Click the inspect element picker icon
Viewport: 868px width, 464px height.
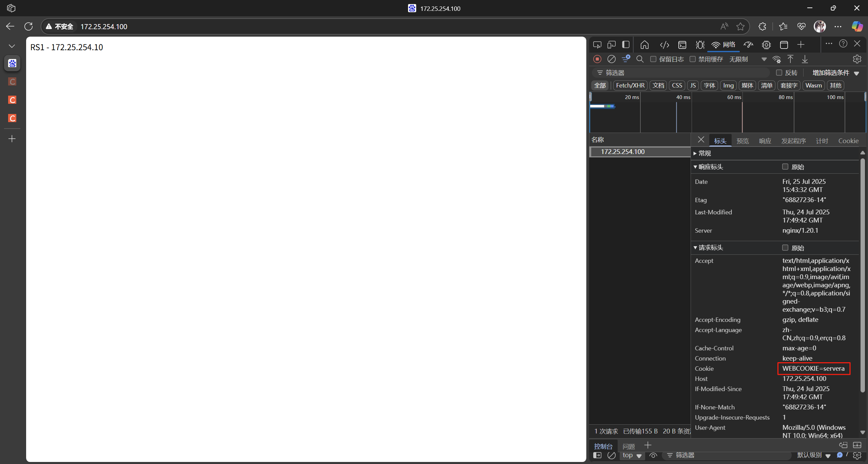point(597,45)
